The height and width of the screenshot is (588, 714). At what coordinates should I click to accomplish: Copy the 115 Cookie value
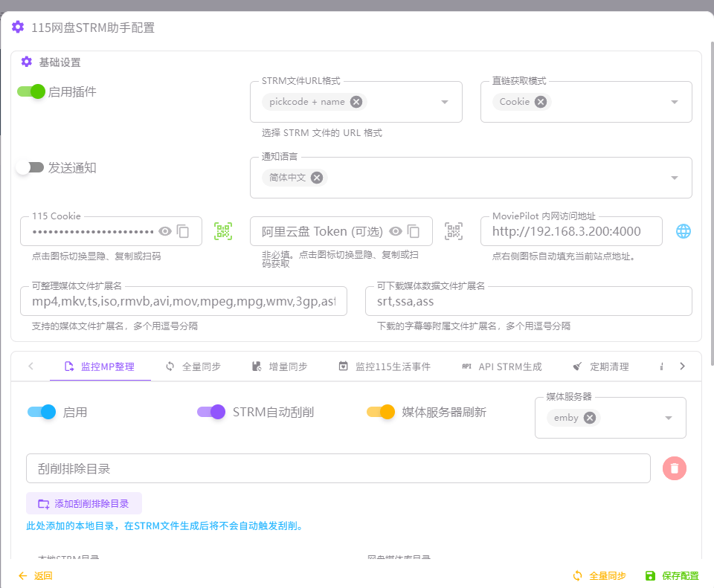[184, 231]
